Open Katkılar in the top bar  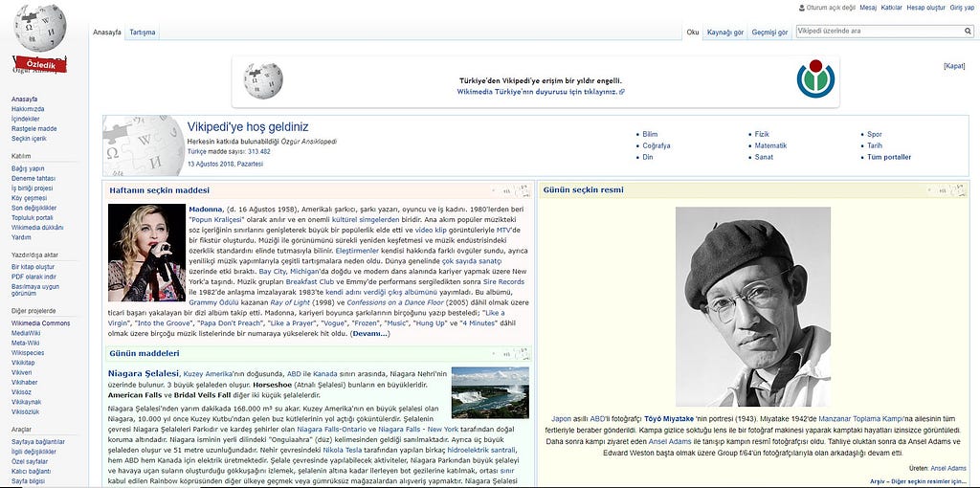pos(891,8)
